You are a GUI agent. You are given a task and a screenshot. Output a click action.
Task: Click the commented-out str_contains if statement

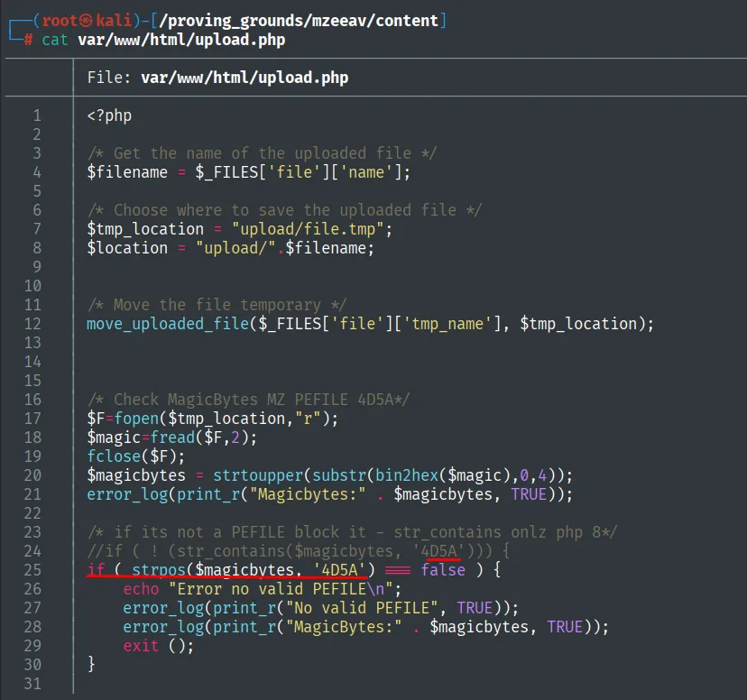[299, 551]
